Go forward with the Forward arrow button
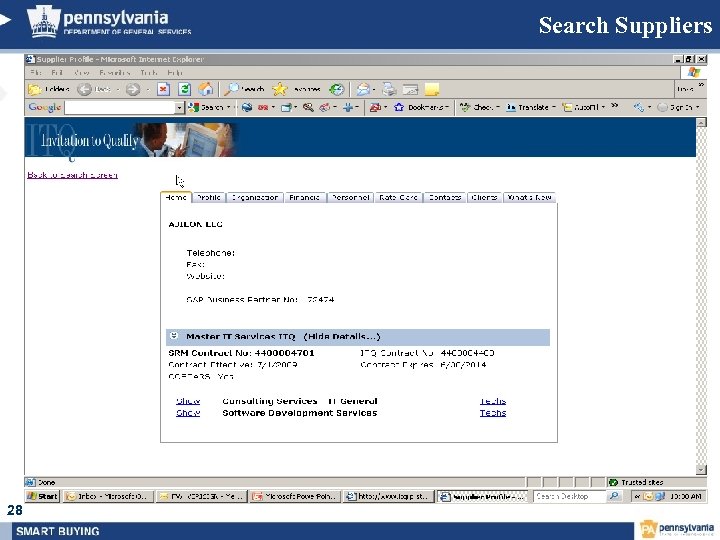The width and height of the screenshot is (720, 540). [133, 89]
